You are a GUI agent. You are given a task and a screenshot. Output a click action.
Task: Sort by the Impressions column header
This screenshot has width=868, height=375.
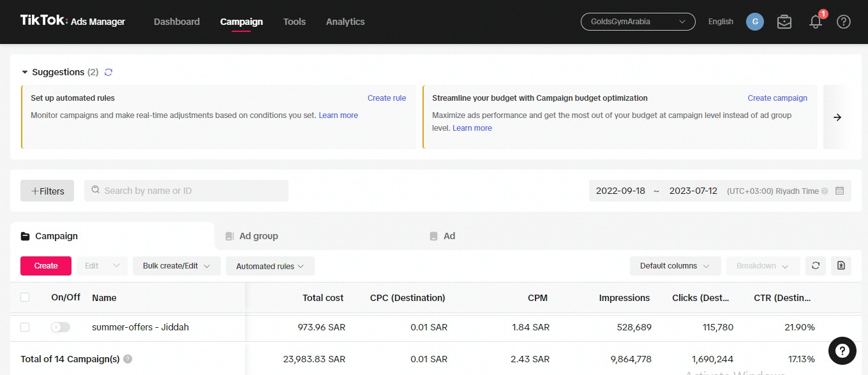point(624,298)
